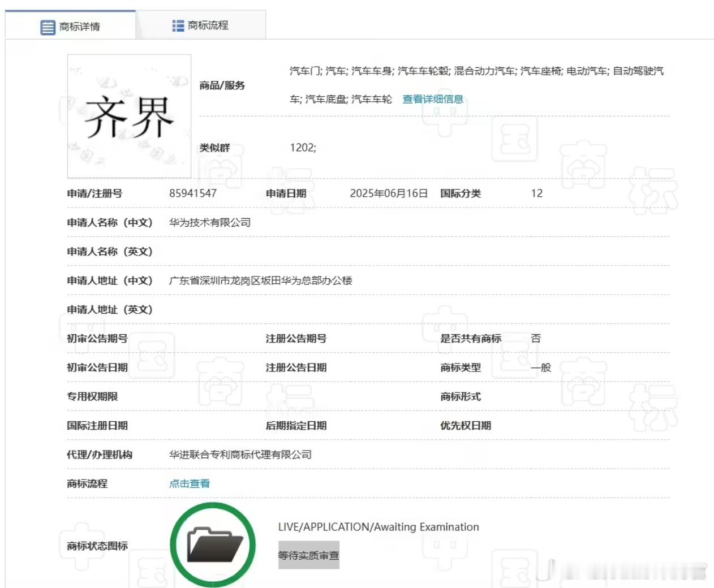Click the 申请人地址（英文） label

click(110, 309)
